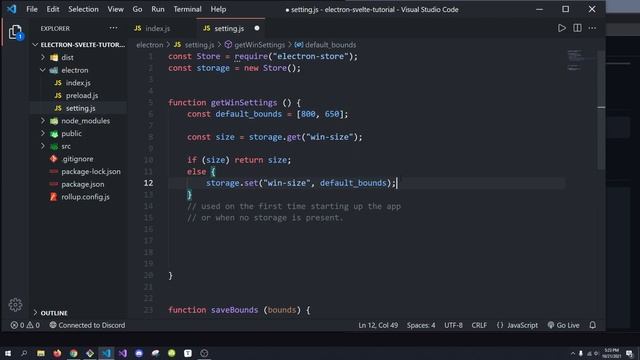Click saveBounds function name in code
640x360 pixels.
coord(234,310)
